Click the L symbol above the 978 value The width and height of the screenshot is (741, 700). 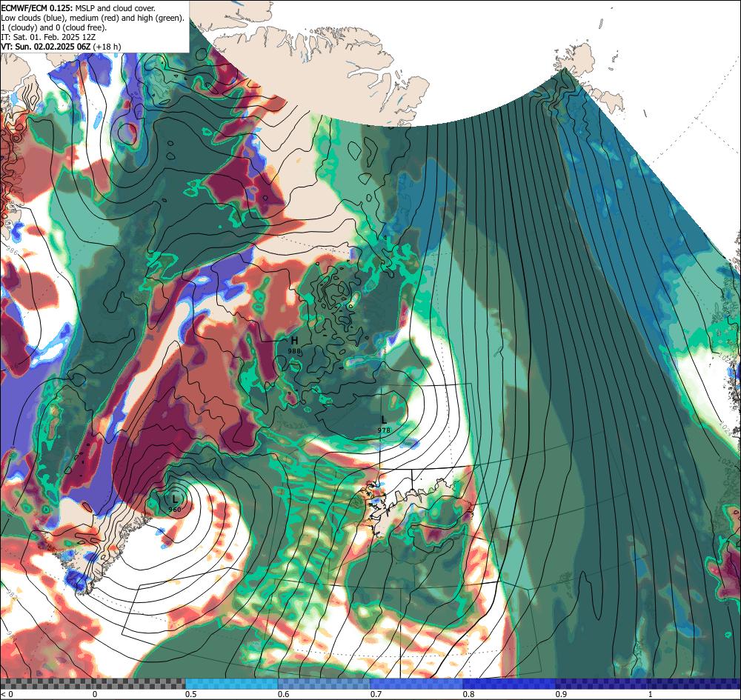click(384, 419)
